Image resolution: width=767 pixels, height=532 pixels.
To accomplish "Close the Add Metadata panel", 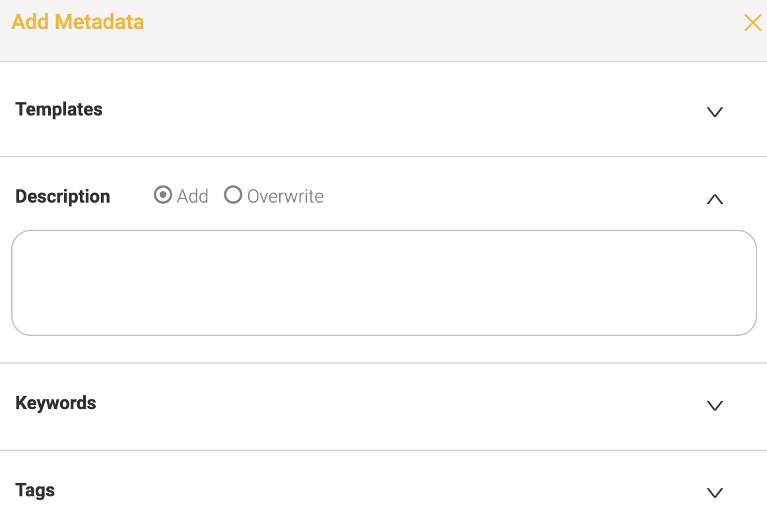I will (x=753, y=22).
